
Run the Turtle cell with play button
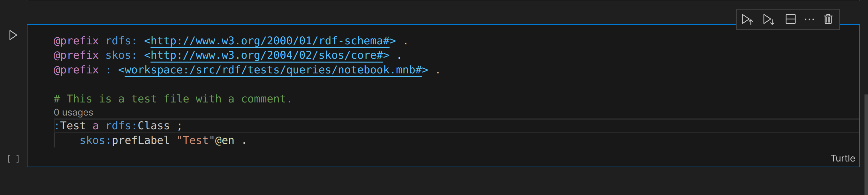click(13, 35)
